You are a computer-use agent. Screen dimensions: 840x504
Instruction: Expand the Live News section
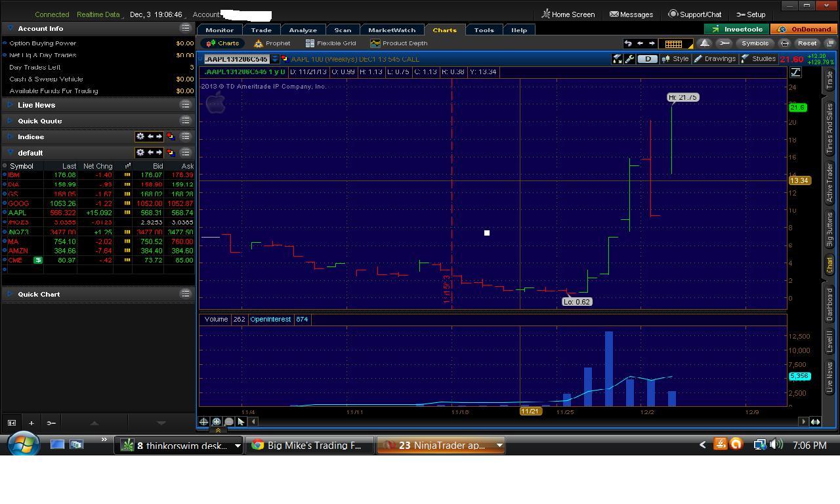10,105
